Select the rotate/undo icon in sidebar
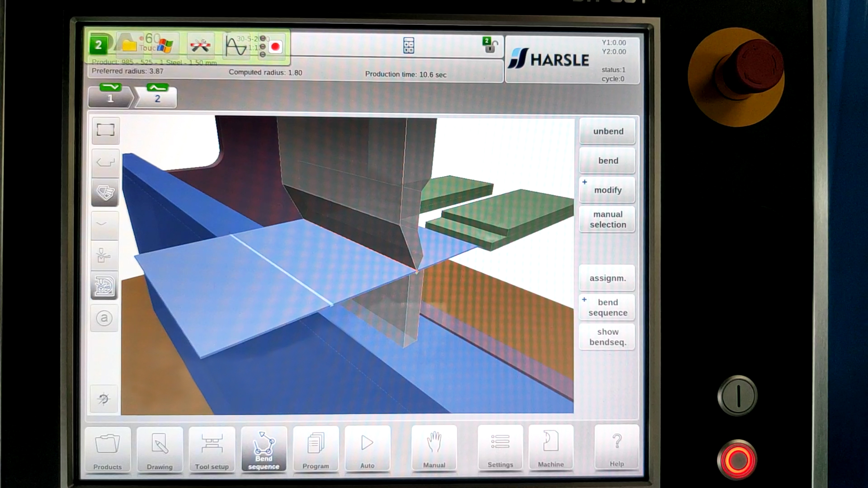 [x=104, y=399]
